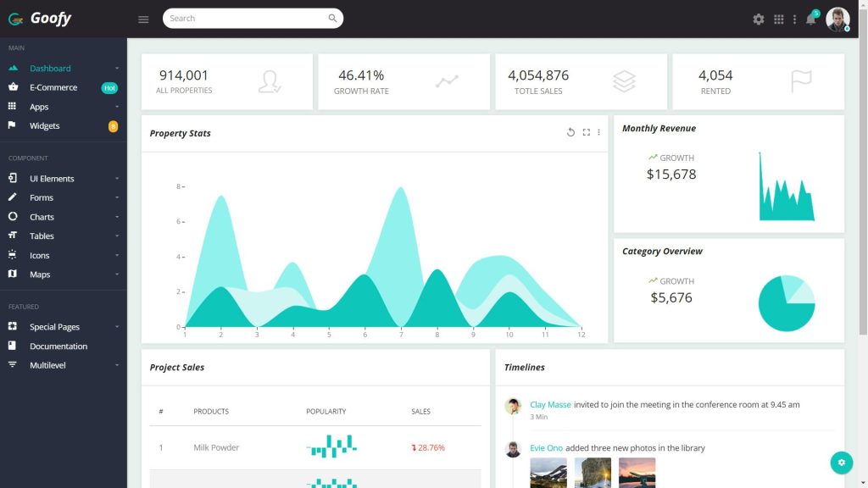Screen dimensions: 868x488
Task: Expand the UI Elements section
Action: click(x=51, y=178)
